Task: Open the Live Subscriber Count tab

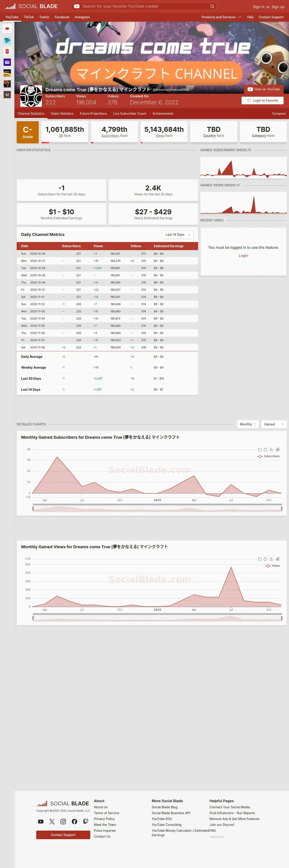Action: tap(129, 114)
